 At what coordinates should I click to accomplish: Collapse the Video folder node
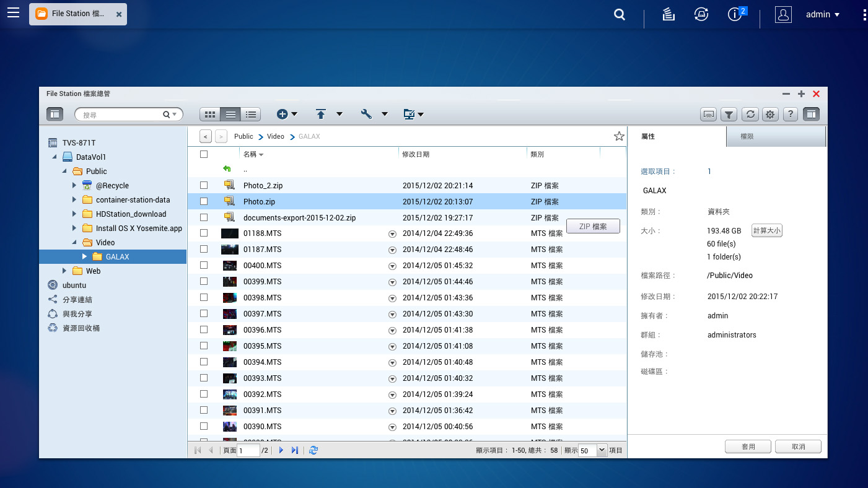(x=74, y=242)
